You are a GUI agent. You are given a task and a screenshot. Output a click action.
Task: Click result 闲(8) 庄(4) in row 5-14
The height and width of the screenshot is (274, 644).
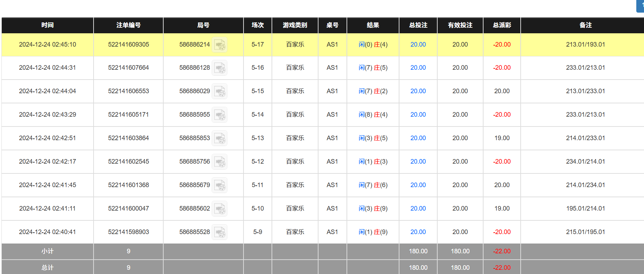click(x=373, y=115)
